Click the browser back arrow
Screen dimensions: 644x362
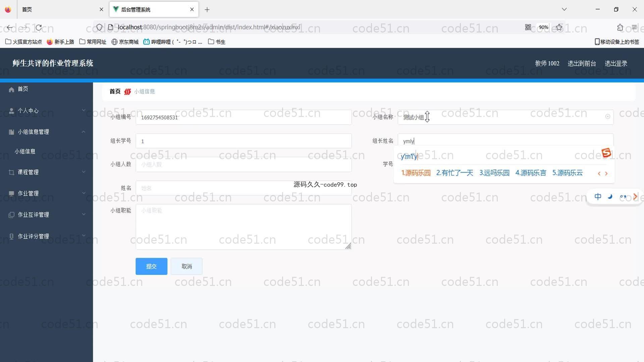[x=10, y=27]
